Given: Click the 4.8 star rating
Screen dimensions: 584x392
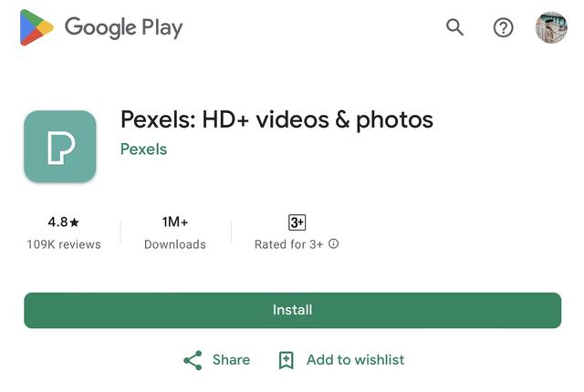Looking at the screenshot, I should click(63, 222).
